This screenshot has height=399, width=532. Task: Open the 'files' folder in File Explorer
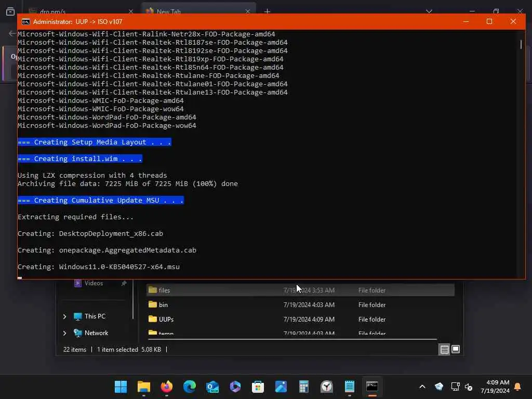tap(300, 290)
